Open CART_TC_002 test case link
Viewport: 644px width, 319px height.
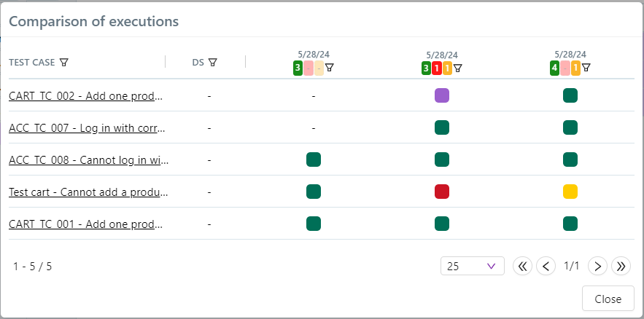tap(86, 95)
